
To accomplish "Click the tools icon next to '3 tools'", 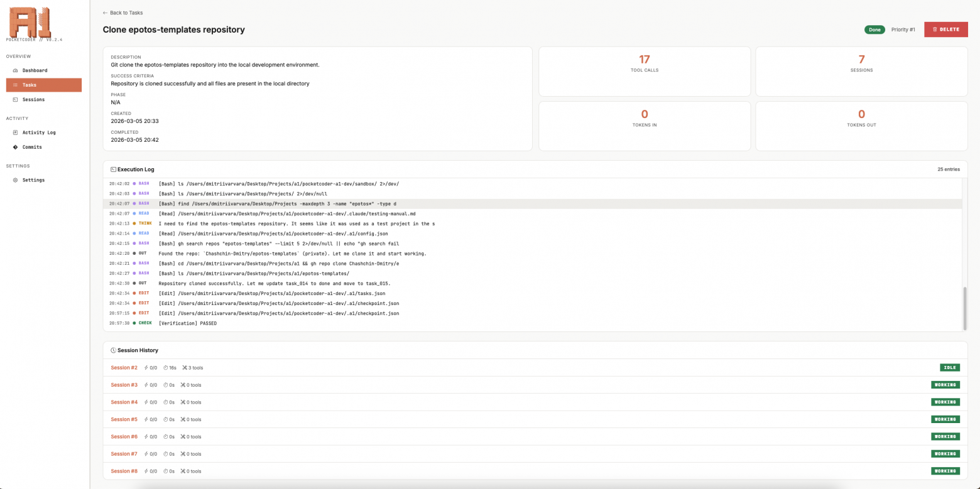I will click(x=185, y=368).
